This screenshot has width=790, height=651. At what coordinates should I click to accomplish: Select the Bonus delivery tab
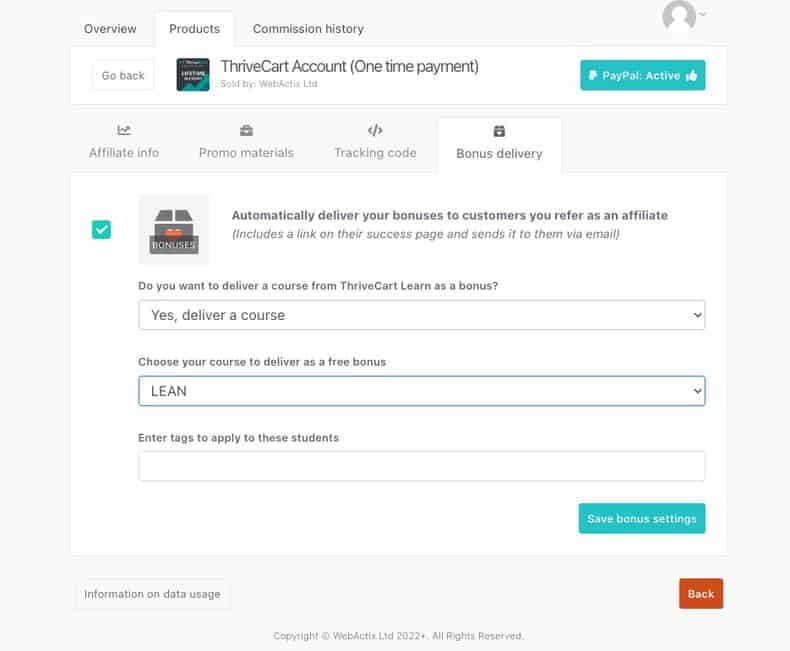tap(499, 144)
